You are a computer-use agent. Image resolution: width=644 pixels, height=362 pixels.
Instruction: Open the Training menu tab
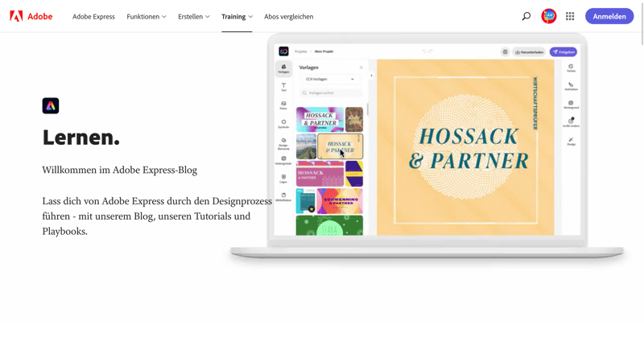[237, 16]
